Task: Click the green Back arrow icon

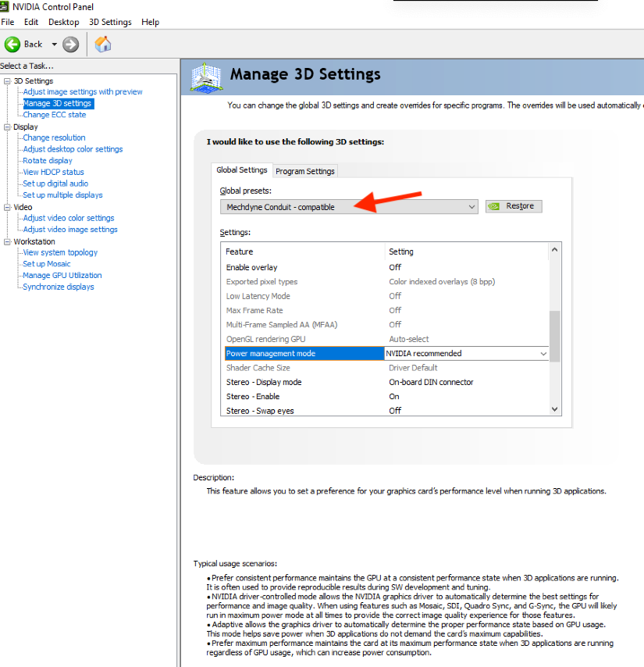Action: pyautogui.click(x=12, y=45)
